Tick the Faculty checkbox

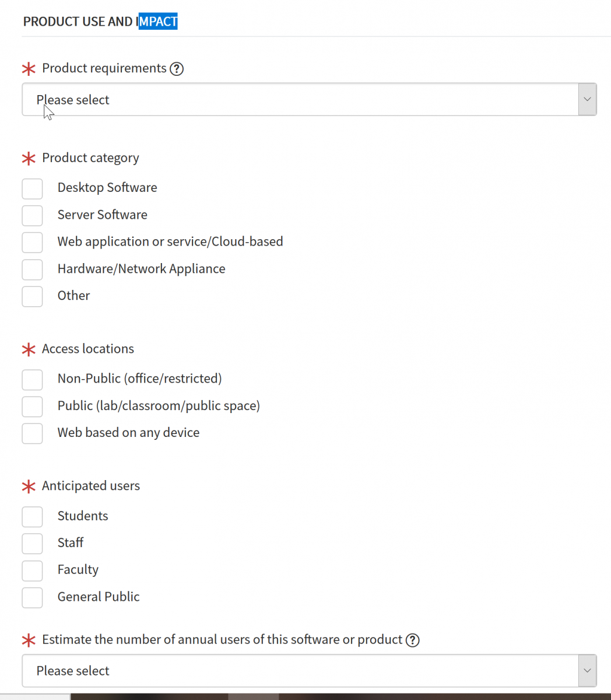33,570
